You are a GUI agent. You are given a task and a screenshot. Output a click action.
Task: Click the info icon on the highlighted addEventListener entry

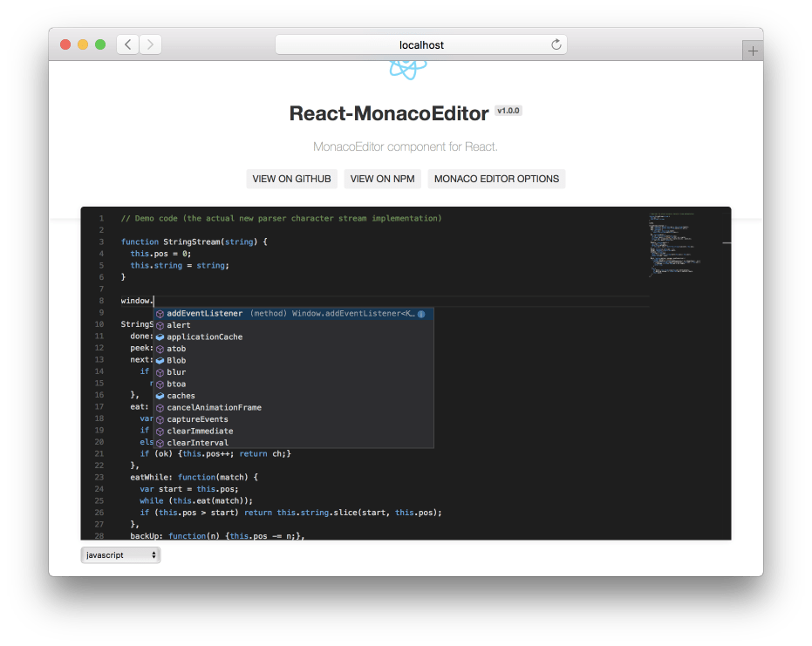tap(421, 313)
